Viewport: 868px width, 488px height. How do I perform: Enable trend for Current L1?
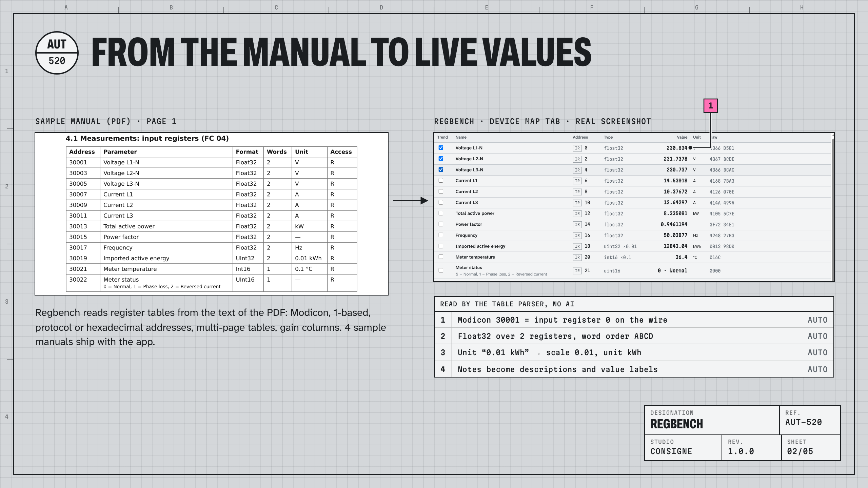(x=441, y=181)
